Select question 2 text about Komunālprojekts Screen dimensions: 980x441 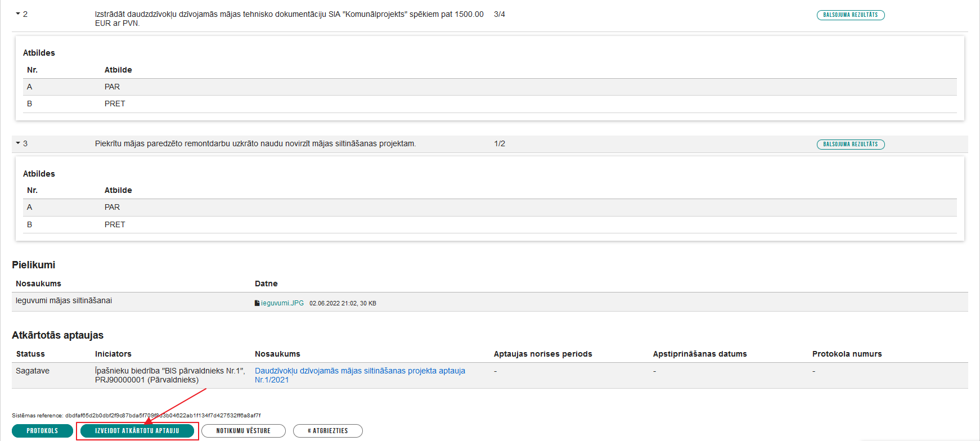[x=289, y=19]
